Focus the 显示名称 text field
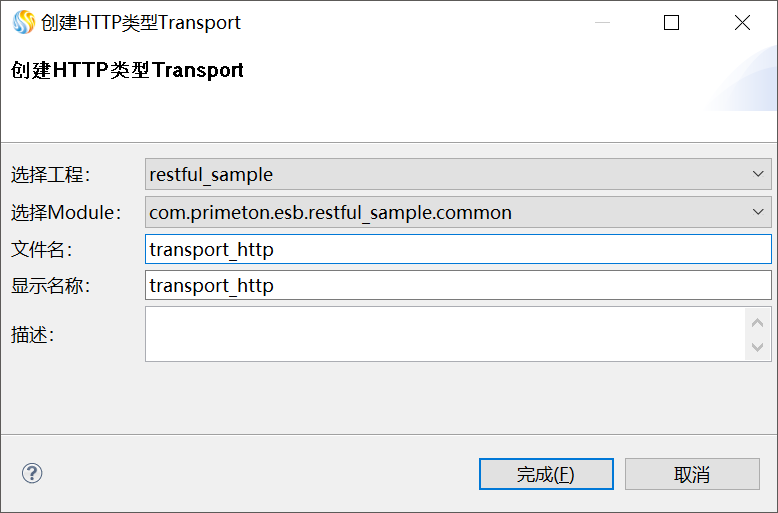Viewport: 778px width, 513px height. pyautogui.click(x=458, y=285)
